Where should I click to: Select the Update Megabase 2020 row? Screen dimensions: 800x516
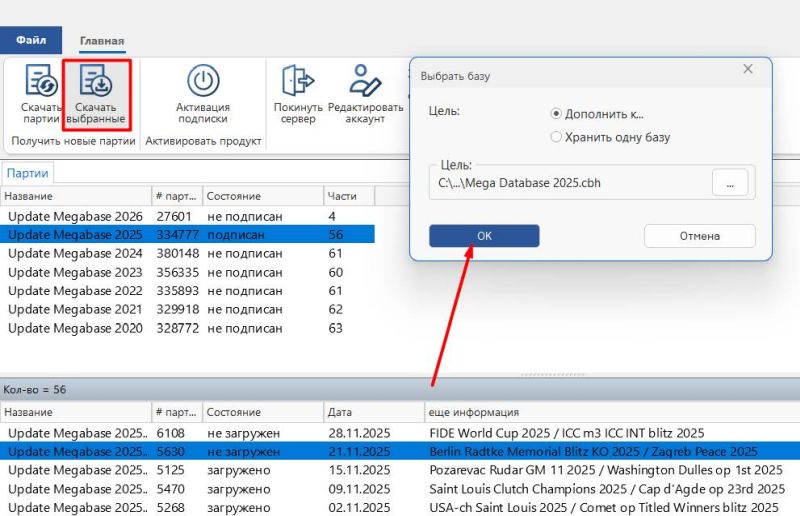coord(187,328)
